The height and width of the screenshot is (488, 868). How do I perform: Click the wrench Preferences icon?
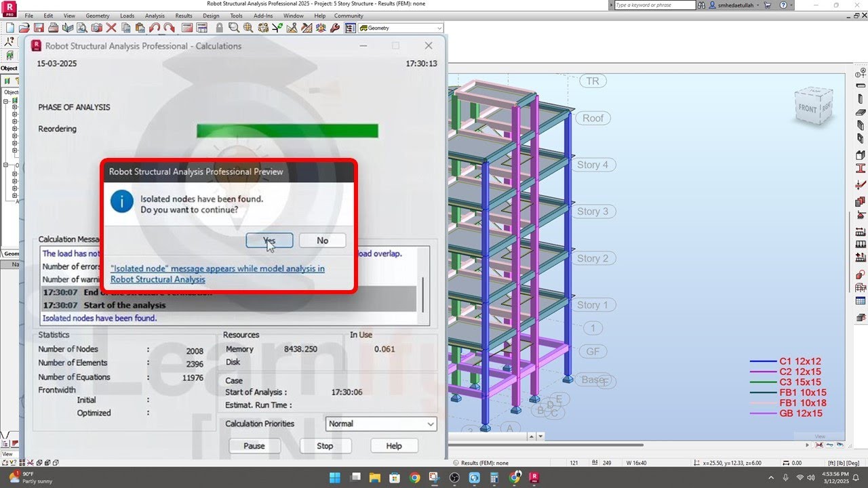(334, 28)
